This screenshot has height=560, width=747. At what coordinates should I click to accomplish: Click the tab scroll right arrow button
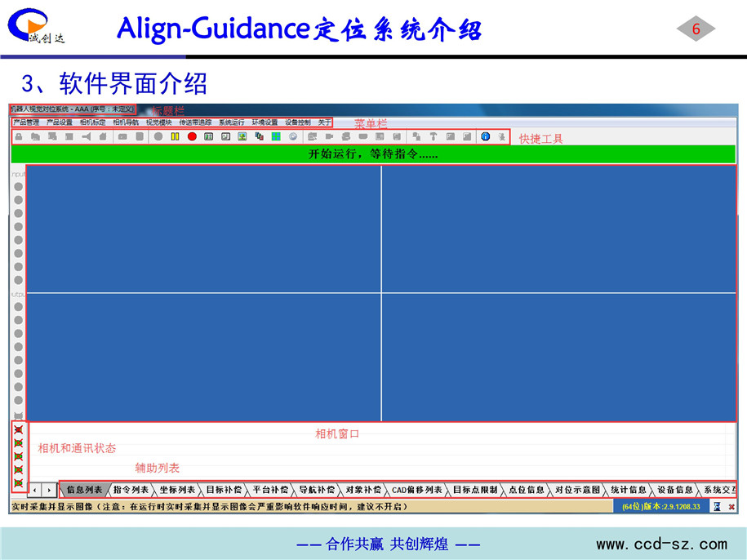tap(49, 490)
